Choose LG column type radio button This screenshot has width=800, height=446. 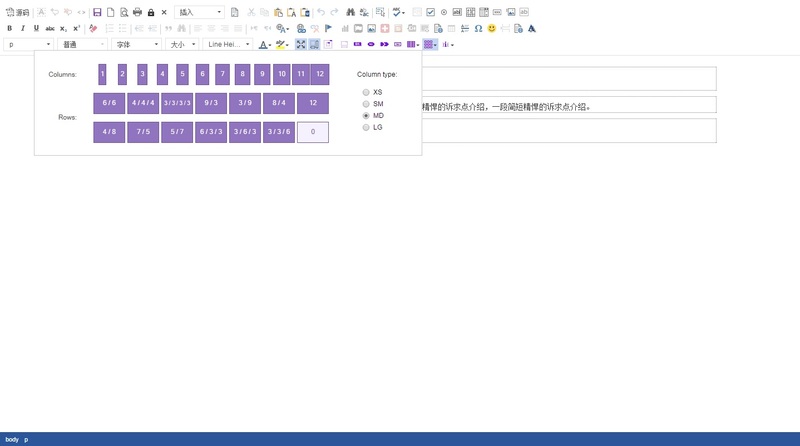tap(366, 128)
